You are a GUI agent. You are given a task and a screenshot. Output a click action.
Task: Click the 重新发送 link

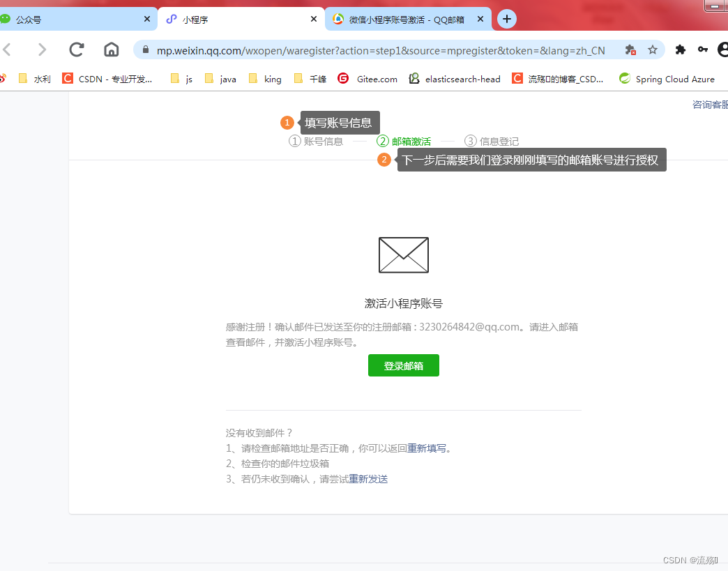368,478
